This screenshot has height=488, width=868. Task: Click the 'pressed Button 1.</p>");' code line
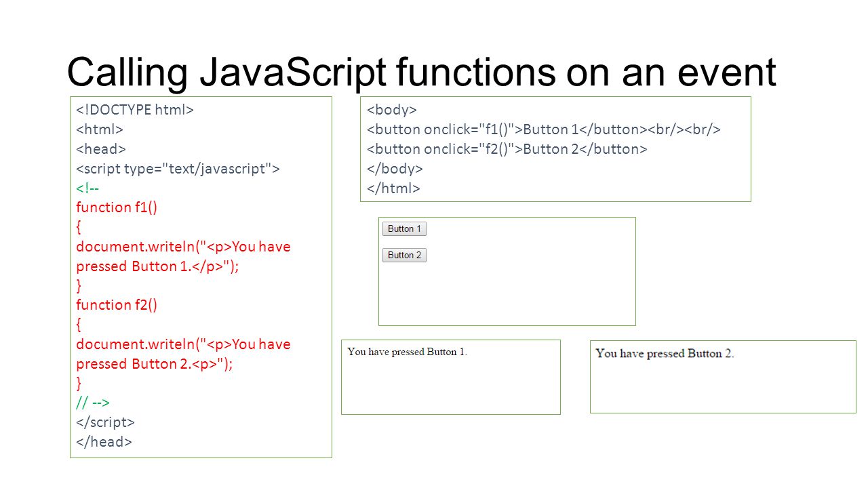point(158,266)
